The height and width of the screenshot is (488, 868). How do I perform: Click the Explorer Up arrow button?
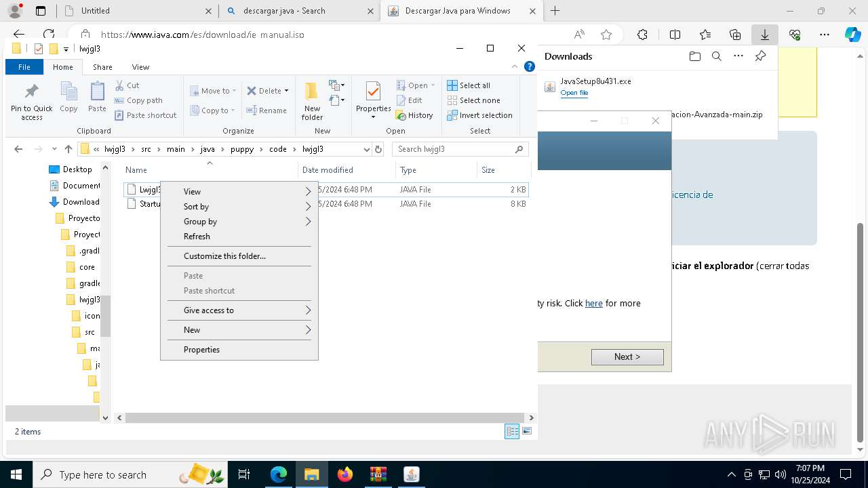(68, 149)
